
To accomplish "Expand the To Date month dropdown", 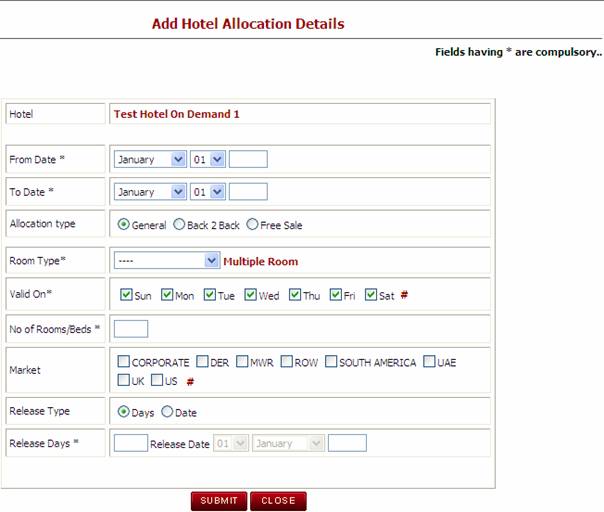I will 150,192.
